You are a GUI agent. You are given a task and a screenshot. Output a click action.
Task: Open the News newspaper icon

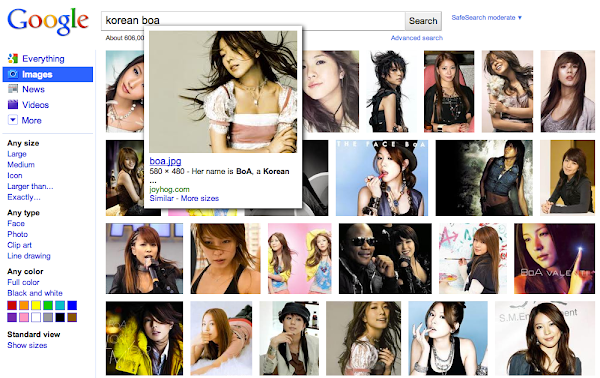(x=13, y=89)
